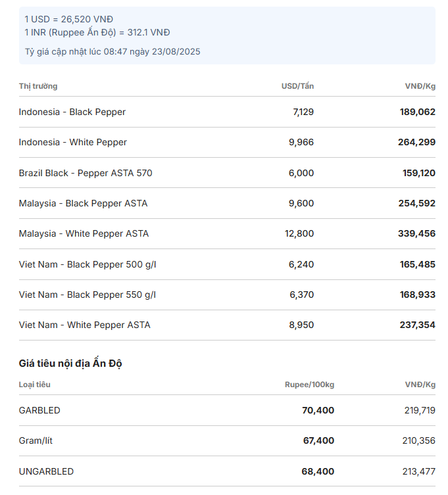Click the Malaysia - Black Pepper ASTA label

83,203
